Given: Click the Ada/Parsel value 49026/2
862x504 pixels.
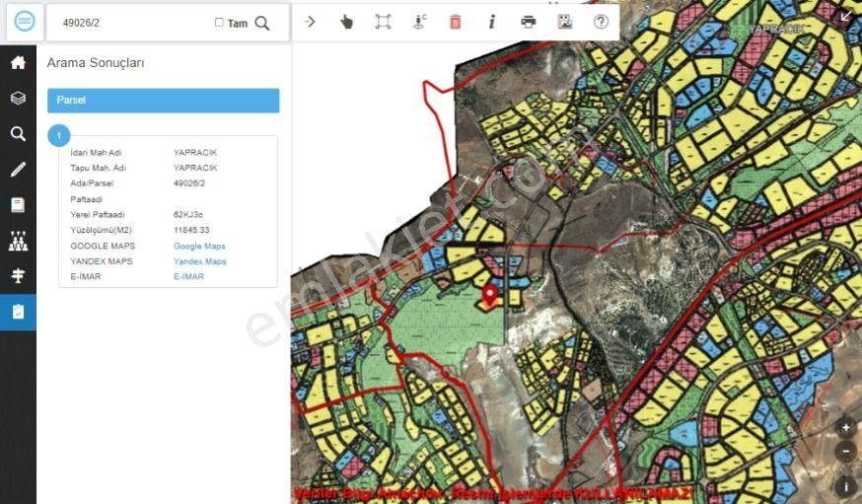Looking at the screenshot, I should [189, 183].
